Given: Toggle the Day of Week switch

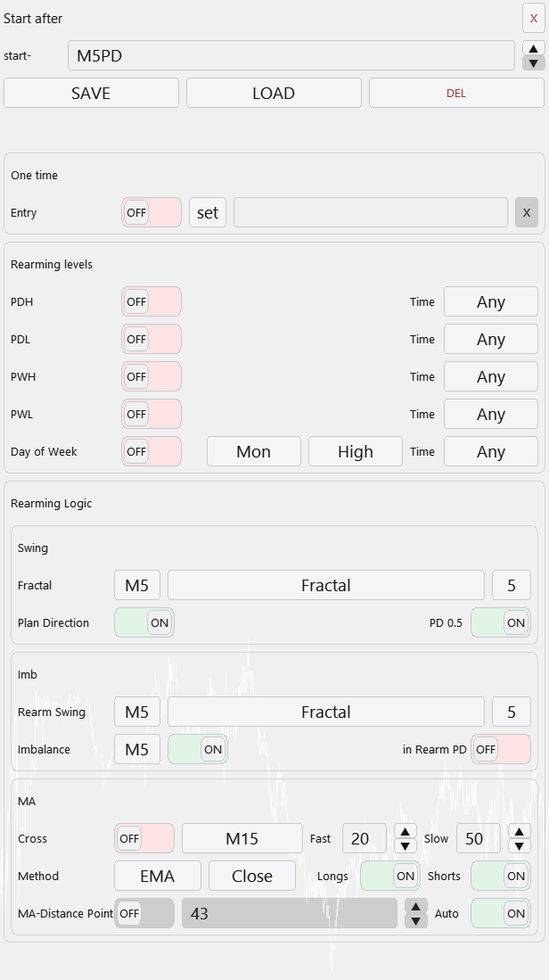Looking at the screenshot, I should point(151,452).
